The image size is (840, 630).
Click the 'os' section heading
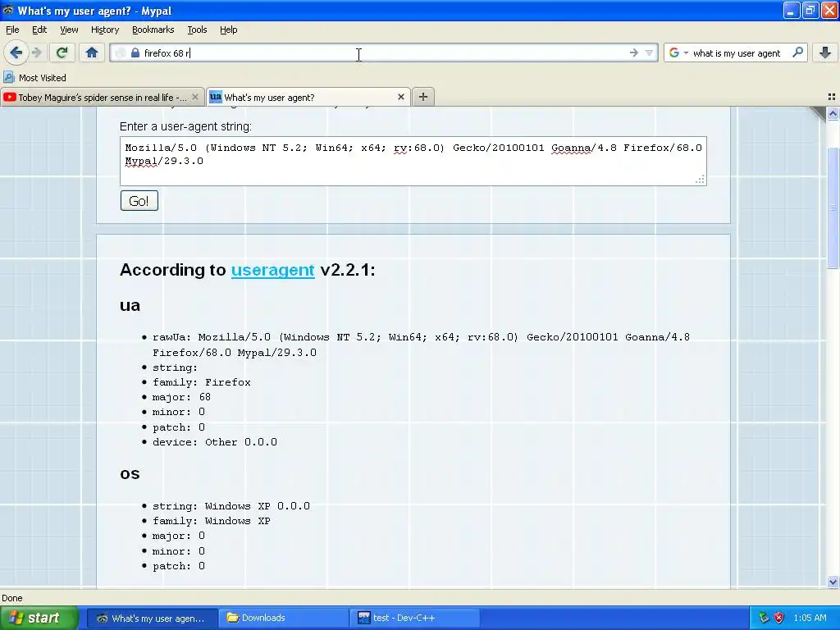pyautogui.click(x=130, y=473)
